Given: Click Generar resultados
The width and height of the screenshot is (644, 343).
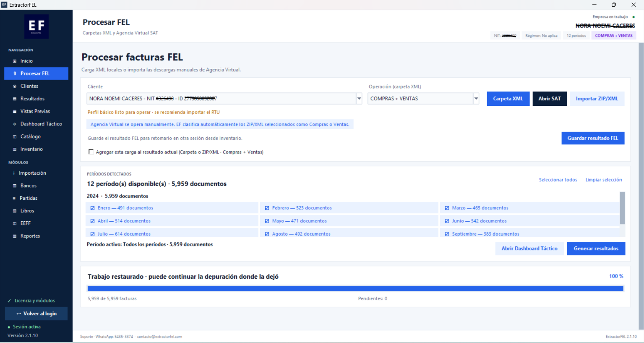Looking at the screenshot, I should [596, 249].
